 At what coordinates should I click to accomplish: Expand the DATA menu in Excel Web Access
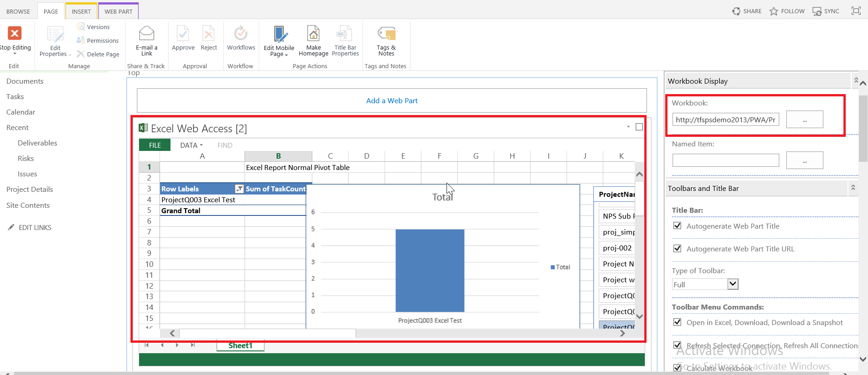(x=191, y=145)
